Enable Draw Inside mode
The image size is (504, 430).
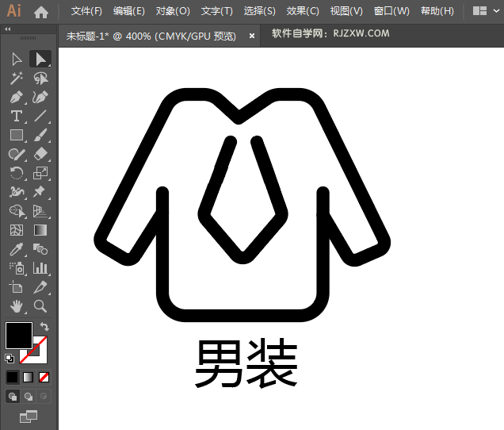click(x=44, y=397)
